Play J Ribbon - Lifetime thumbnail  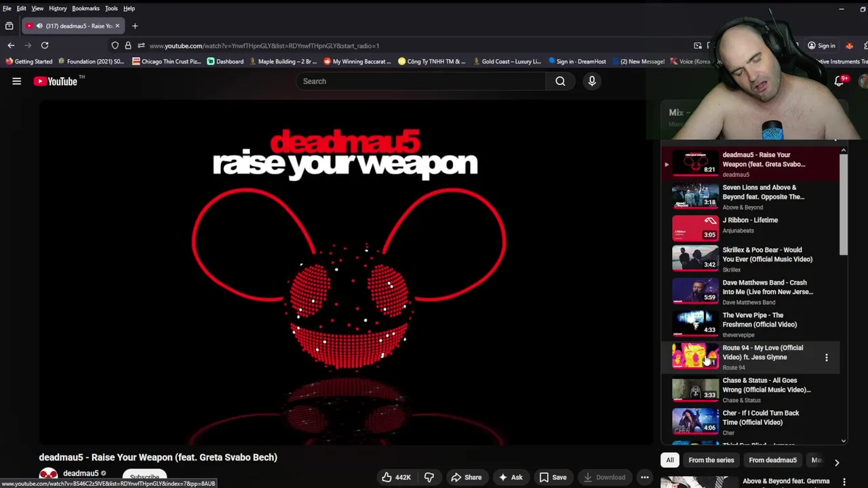(x=695, y=229)
